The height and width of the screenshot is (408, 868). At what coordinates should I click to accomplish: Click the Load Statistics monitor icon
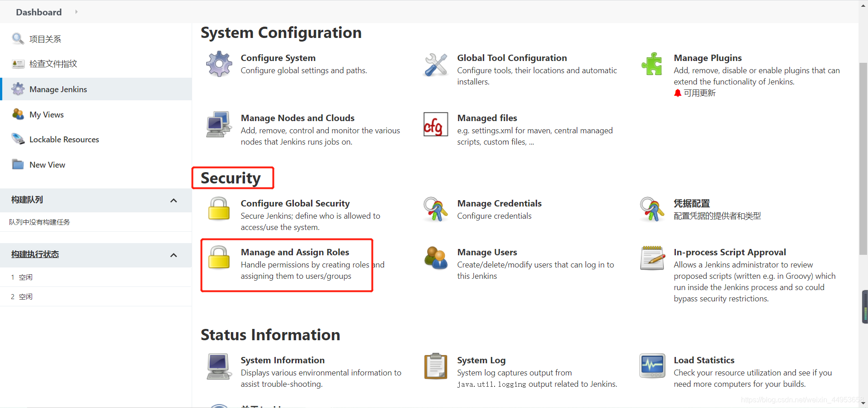click(x=652, y=366)
